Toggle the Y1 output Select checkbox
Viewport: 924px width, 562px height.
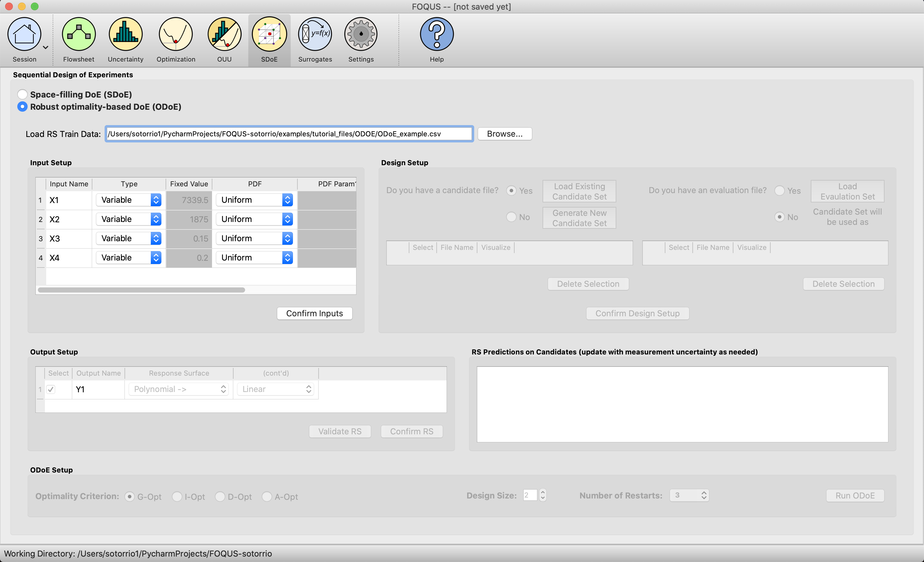coord(51,389)
